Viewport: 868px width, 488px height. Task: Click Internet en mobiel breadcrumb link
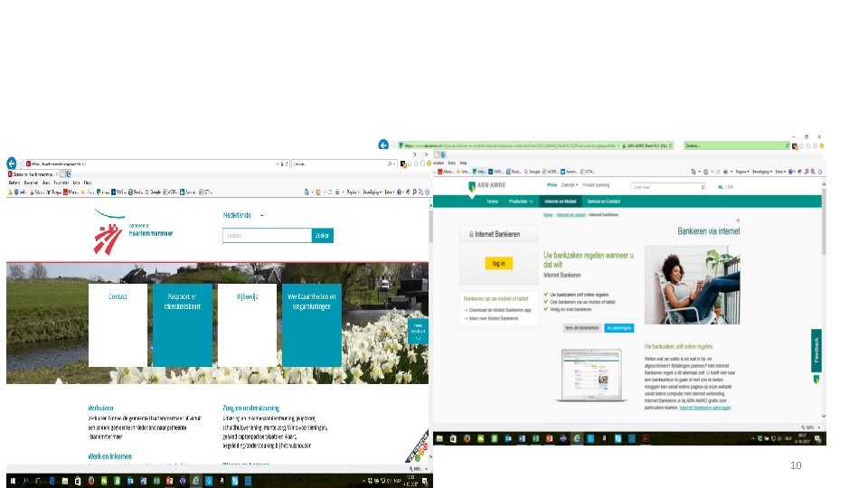coord(571,215)
